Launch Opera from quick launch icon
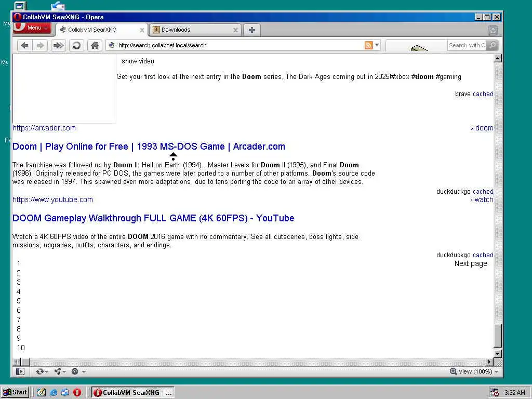Screen dimensions: 532x399 [77, 393]
